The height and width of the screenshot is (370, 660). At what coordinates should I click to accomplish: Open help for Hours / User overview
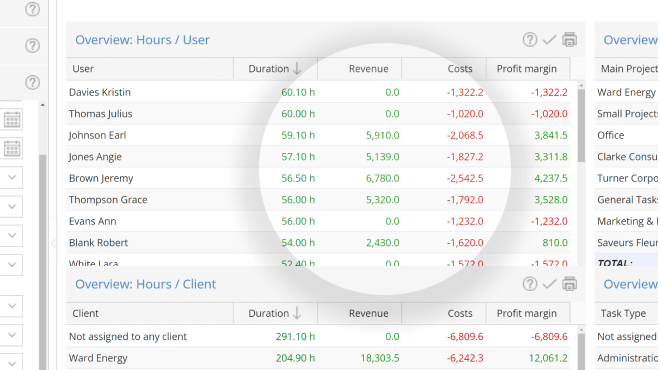click(530, 40)
